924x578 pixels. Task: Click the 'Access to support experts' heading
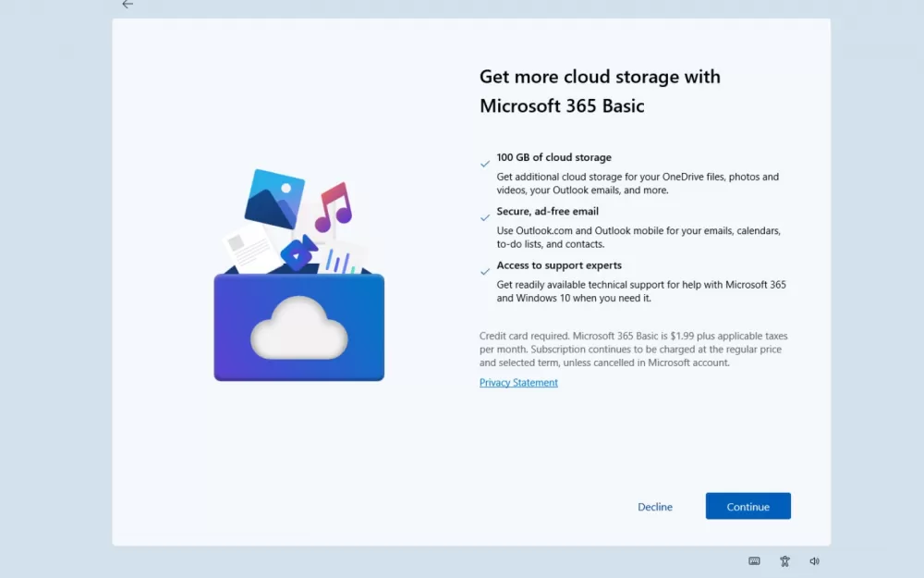point(559,265)
